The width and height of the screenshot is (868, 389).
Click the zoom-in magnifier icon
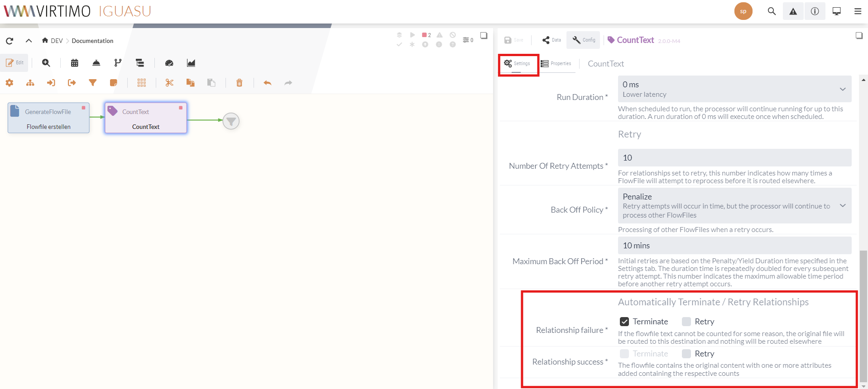point(46,63)
